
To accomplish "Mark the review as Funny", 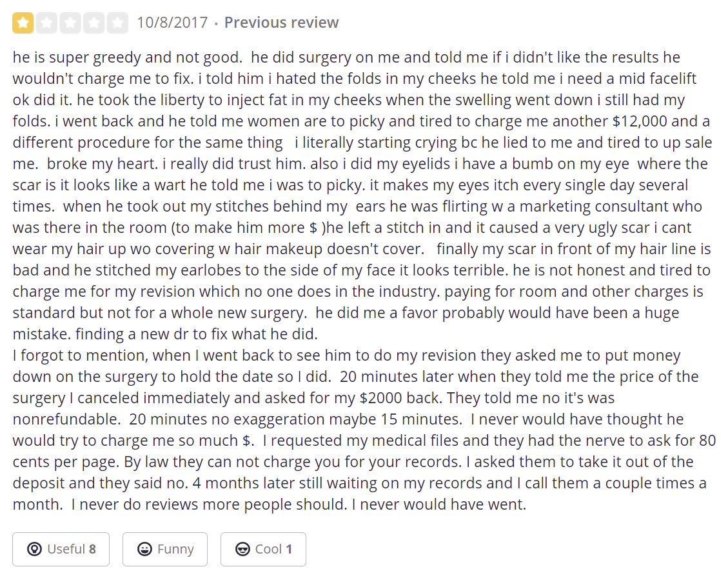I will (x=165, y=549).
